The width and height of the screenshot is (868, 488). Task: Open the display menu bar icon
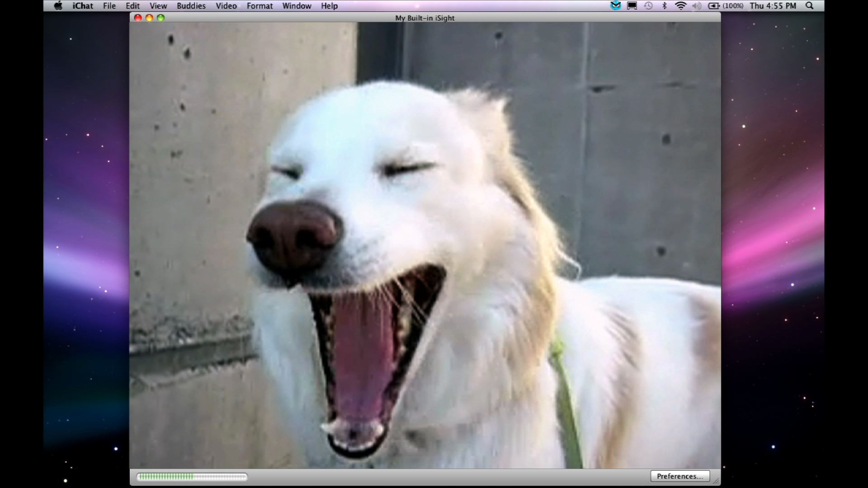coord(632,6)
